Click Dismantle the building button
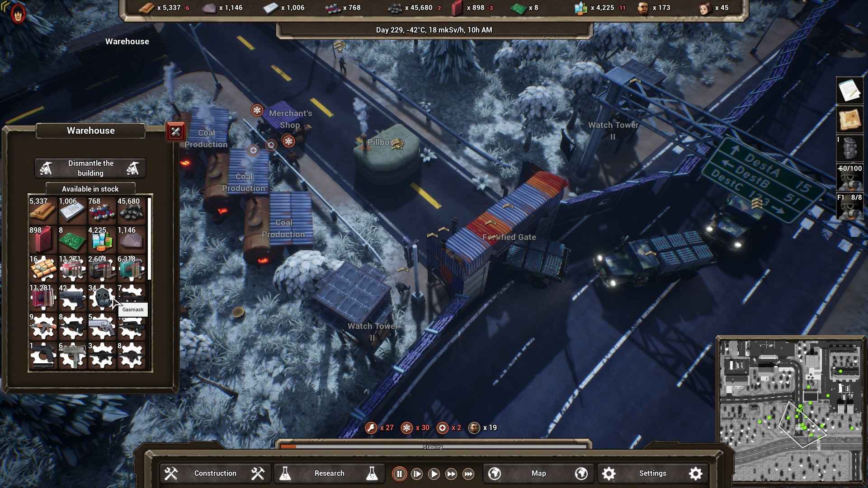Viewport: 868px width, 488px height. tap(90, 168)
